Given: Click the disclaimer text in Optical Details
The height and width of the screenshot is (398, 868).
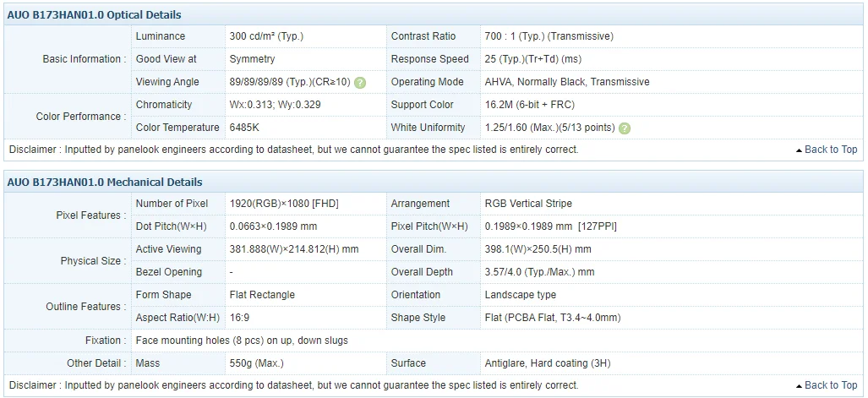Looking at the screenshot, I should [293, 150].
